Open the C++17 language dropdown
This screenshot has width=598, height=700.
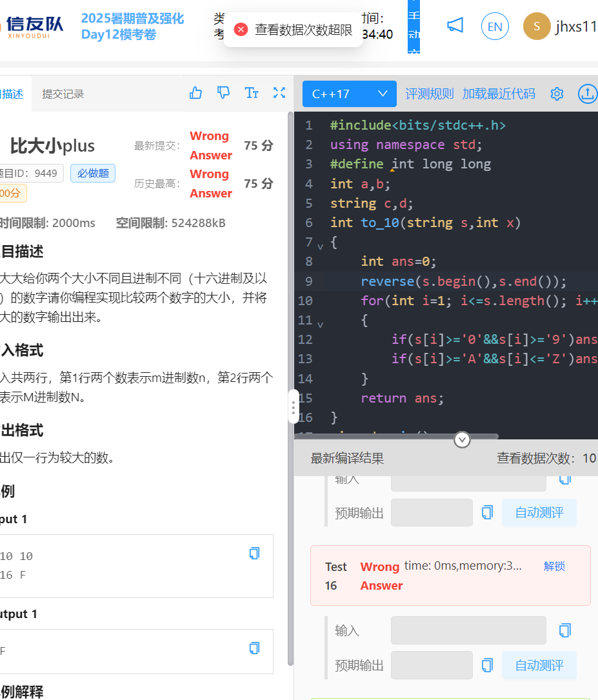pyautogui.click(x=349, y=94)
